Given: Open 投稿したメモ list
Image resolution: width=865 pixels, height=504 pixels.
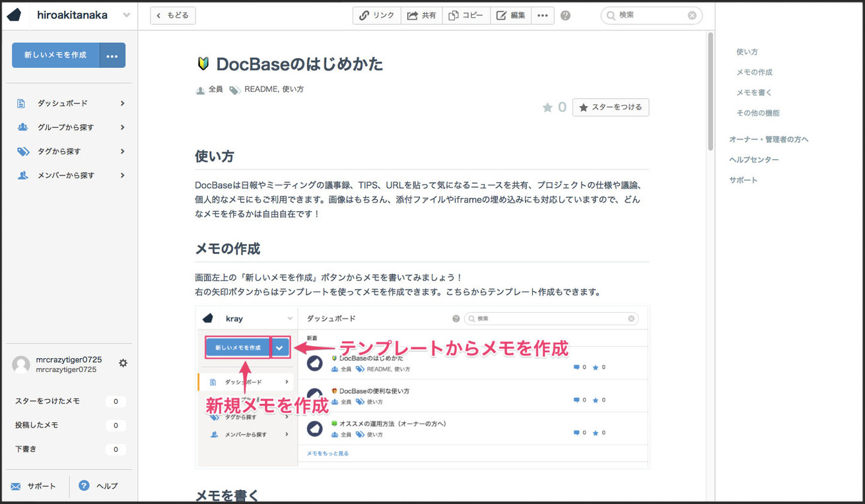Looking at the screenshot, I should (69, 425).
